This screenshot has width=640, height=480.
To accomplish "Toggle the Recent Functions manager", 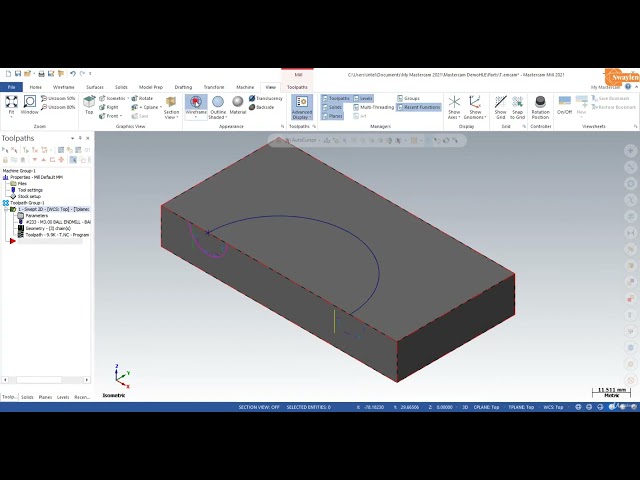I will pyautogui.click(x=419, y=107).
